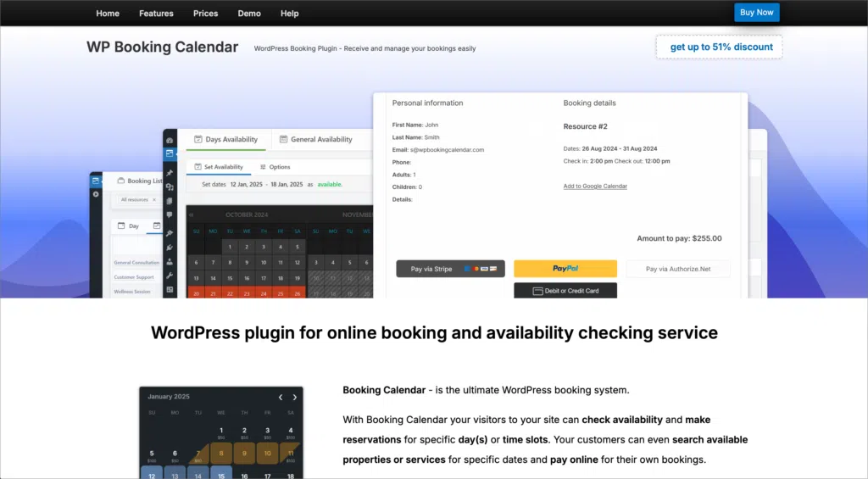
Task: Select day 5 in the January 2025 calendar
Action: click(152, 455)
